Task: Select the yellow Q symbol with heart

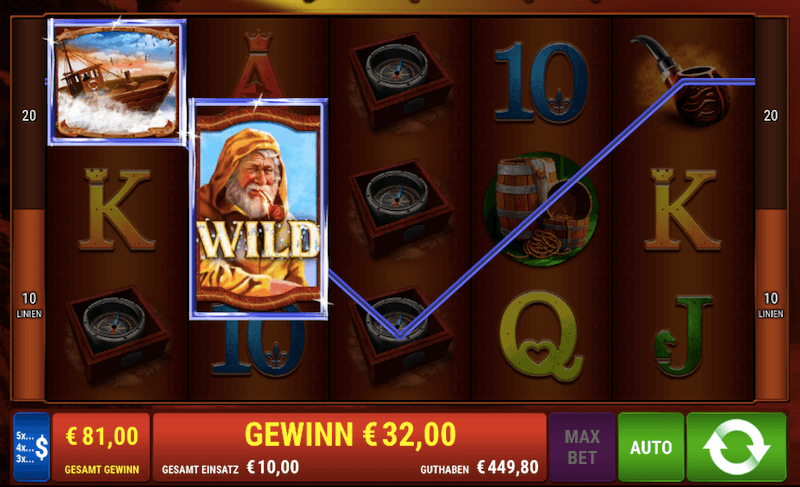Action: [x=540, y=336]
